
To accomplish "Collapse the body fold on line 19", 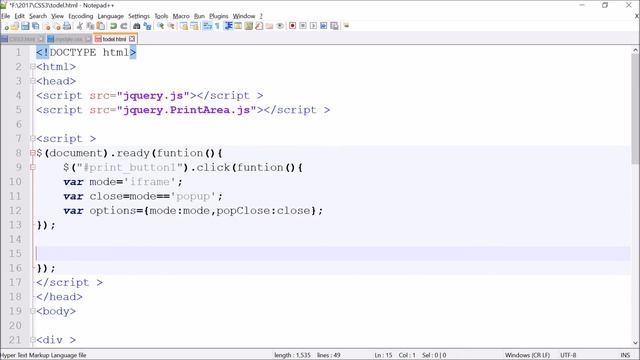I will (x=33, y=311).
